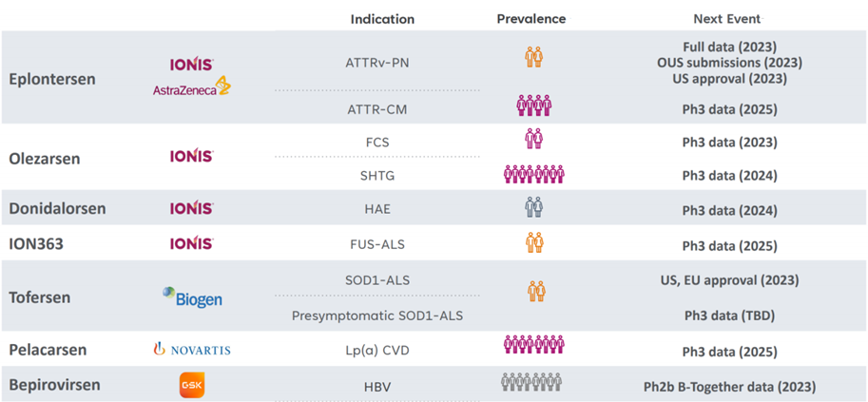Click the Prevalence column header
This screenshot has width=868, height=402.
tap(531, 19)
